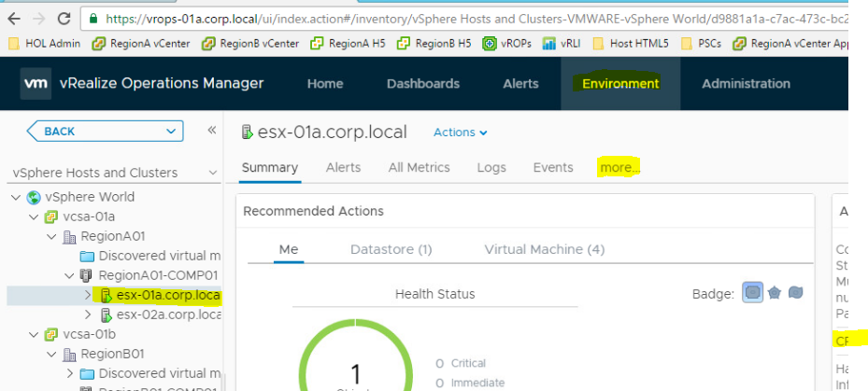Image resolution: width=868 pixels, height=391 pixels.
Task: Click the more... tab link
Action: pyautogui.click(x=620, y=168)
